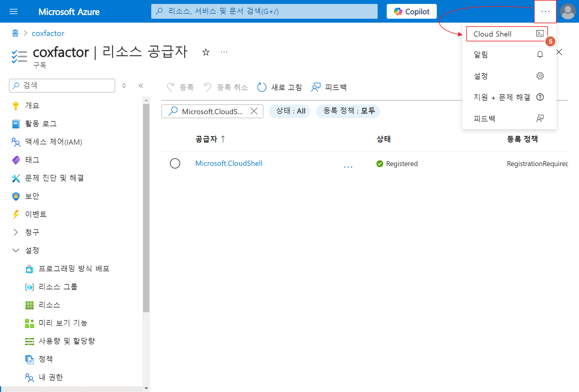Sort by the 등록 정책 column
Viewport: 579px width, 392px height.
tap(522, 139)
